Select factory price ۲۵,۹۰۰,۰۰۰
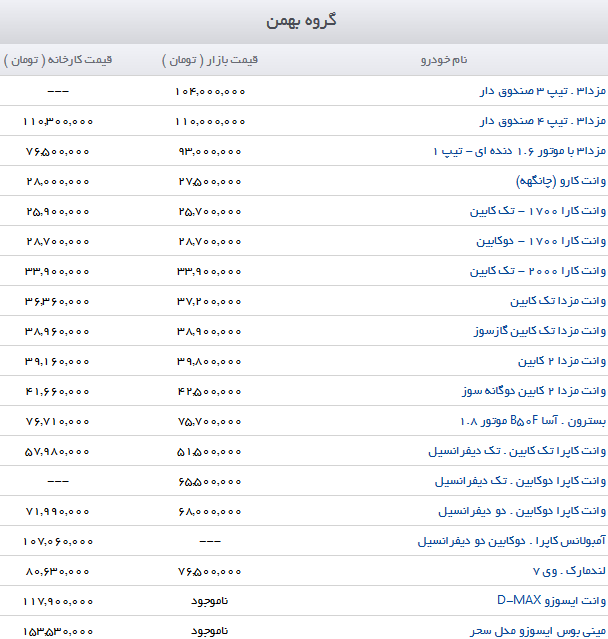 pyautogui.click(x=57, y=212)
